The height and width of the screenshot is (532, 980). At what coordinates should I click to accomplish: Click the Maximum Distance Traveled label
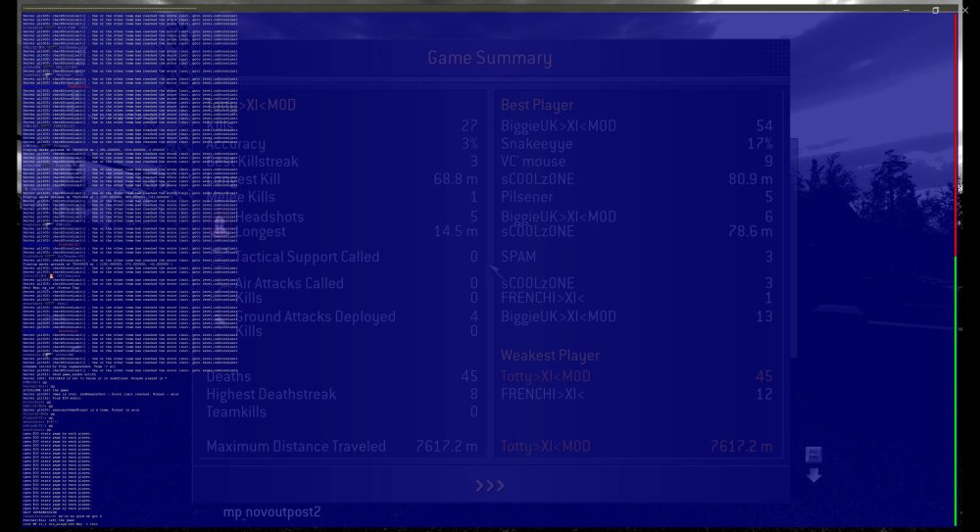click(296, 447)
